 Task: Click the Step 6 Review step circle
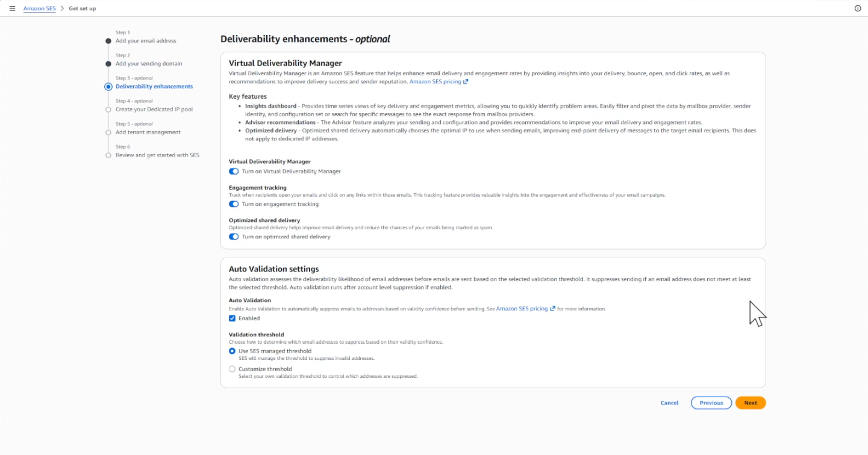click(108, 155)
